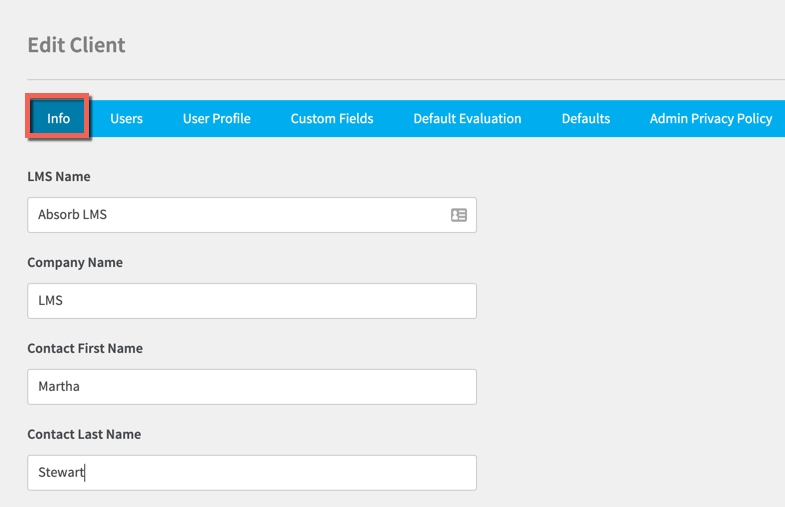Image resolution: width=785 pixels, height=507 pixels.
Task: Click the Contact Last Name field with Stewart
Action: [x=252, y=472]
